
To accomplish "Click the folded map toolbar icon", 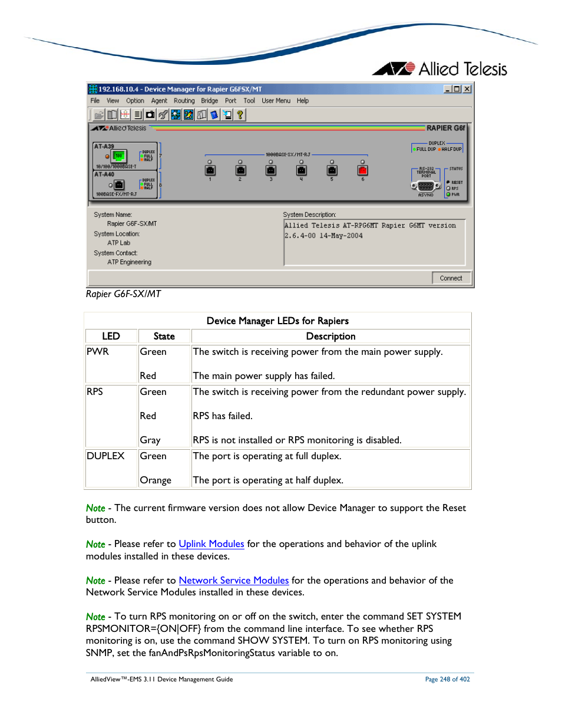I will [201, 114].
